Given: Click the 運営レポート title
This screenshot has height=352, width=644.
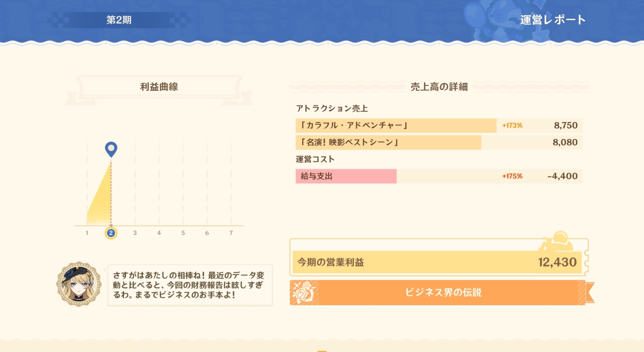Looking at the screenshot, I should [x=553, y=20].
